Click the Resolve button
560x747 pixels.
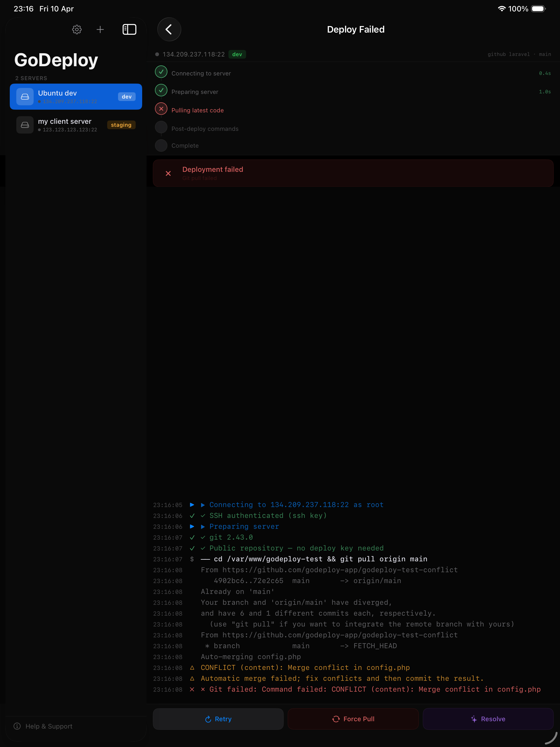[488, 719]
